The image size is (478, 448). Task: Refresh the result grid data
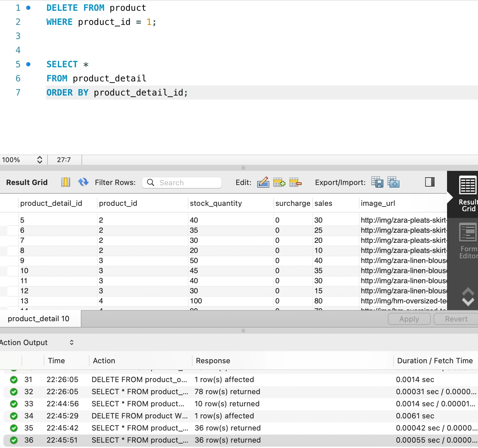83,182
